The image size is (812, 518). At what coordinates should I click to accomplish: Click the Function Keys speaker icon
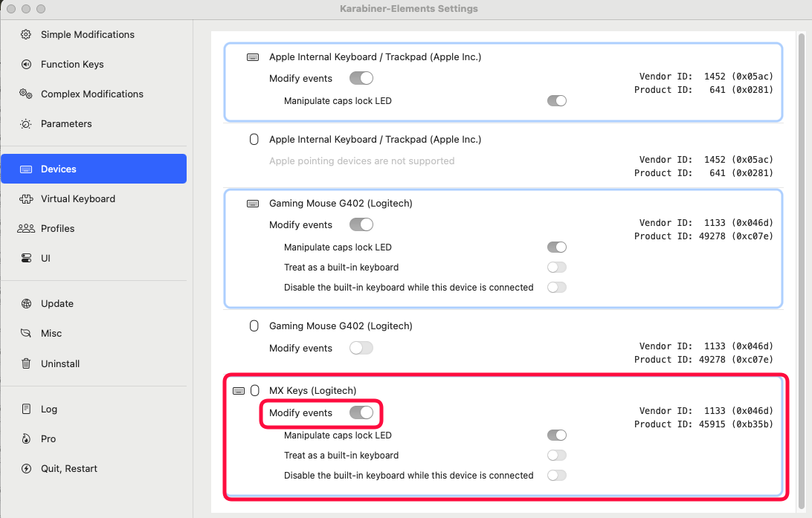click(26, 64)
